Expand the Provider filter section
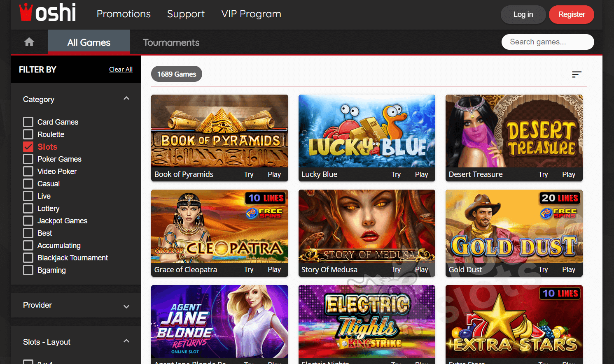 coord(126,306)
